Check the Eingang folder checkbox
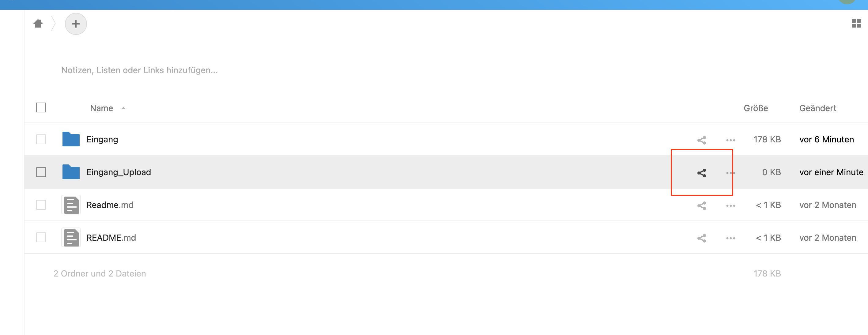This screenshot has width=868, height=335. [x=41, y=139]
